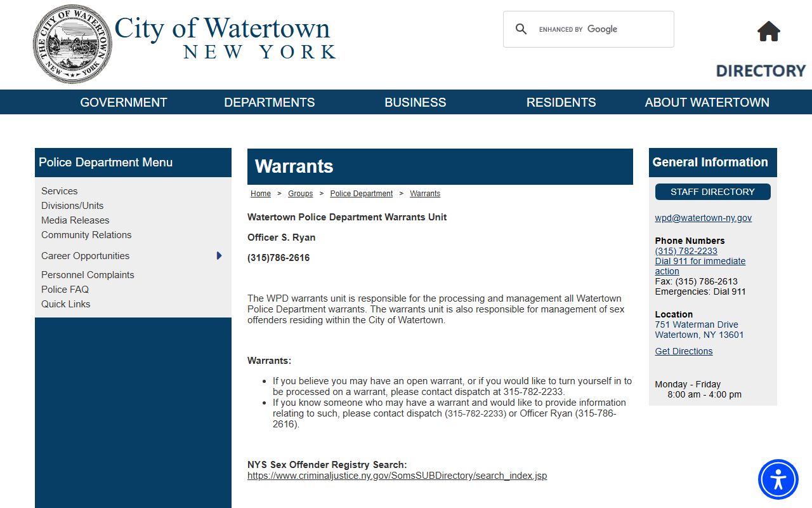Click the Fax: (315) 786-2613 text
Image resolution: width=812 pixels, height=508 pixels.
point(697,281)
